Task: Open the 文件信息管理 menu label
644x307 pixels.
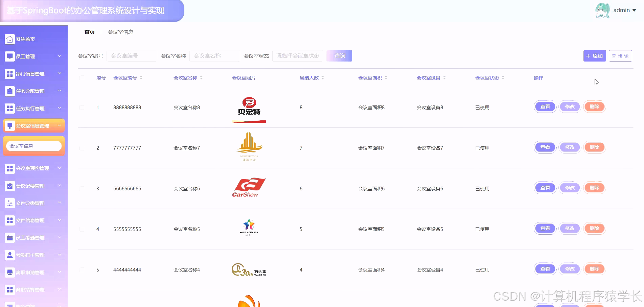Action: pyautogui.click(x=30, y=220)
